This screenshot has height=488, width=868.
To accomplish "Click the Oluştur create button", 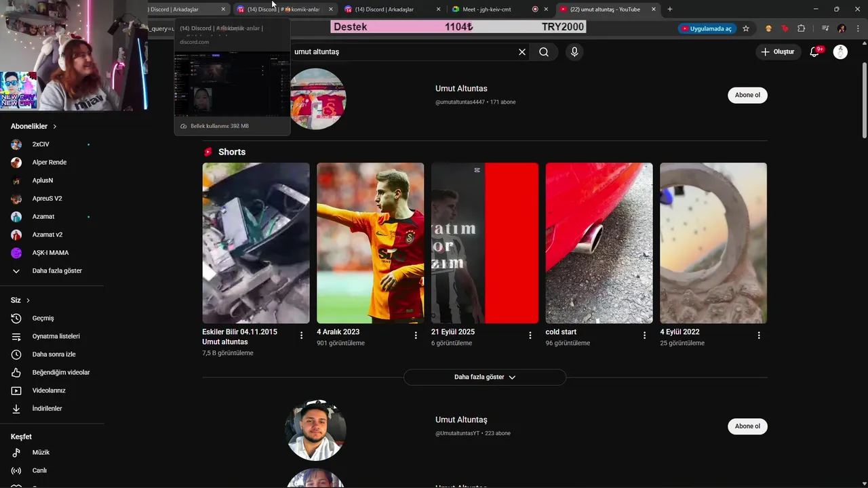I will pos(777,52).
